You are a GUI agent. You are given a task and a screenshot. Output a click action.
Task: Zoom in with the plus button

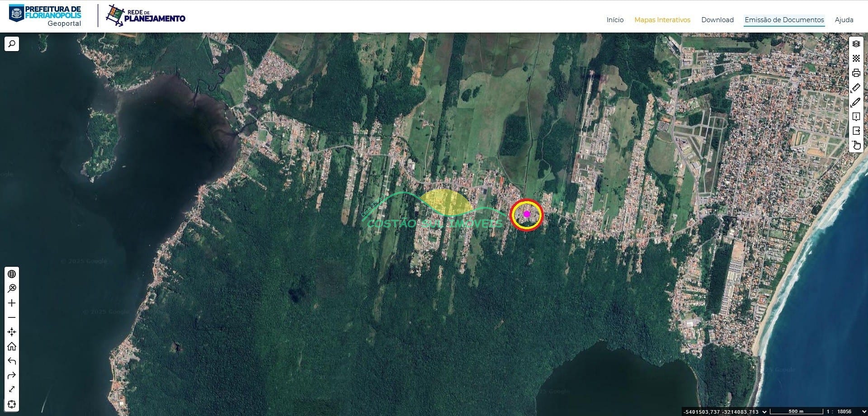tap(12, 303)
